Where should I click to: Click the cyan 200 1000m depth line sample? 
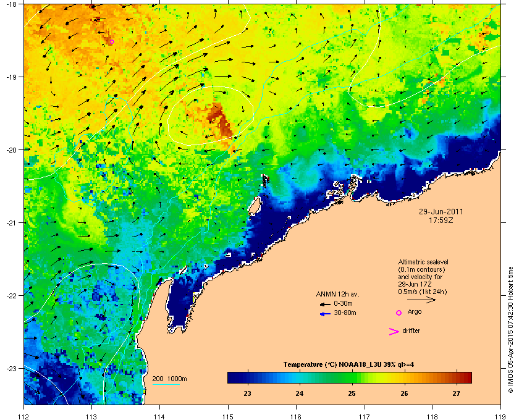166,385
